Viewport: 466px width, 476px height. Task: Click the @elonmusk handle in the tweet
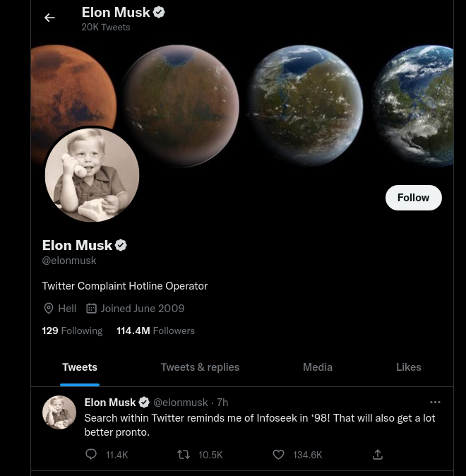[x=180, y=403]
